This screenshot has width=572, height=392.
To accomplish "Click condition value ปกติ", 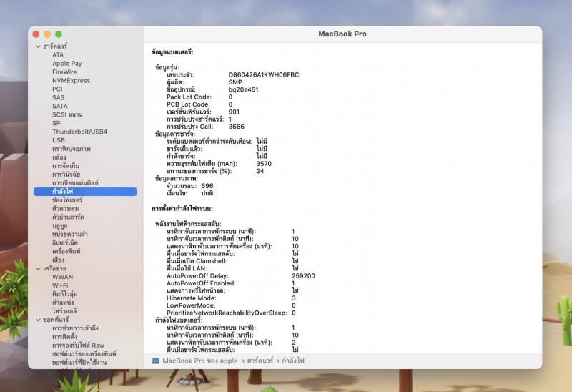I will [207, 193].
